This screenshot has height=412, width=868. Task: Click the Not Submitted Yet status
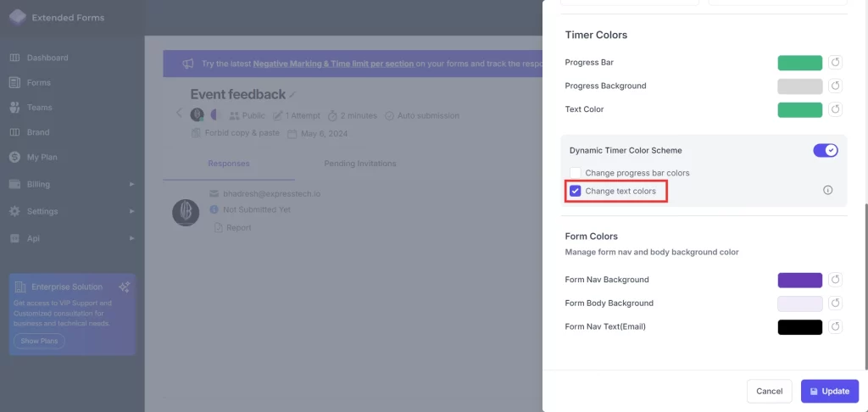coord(257,210)
